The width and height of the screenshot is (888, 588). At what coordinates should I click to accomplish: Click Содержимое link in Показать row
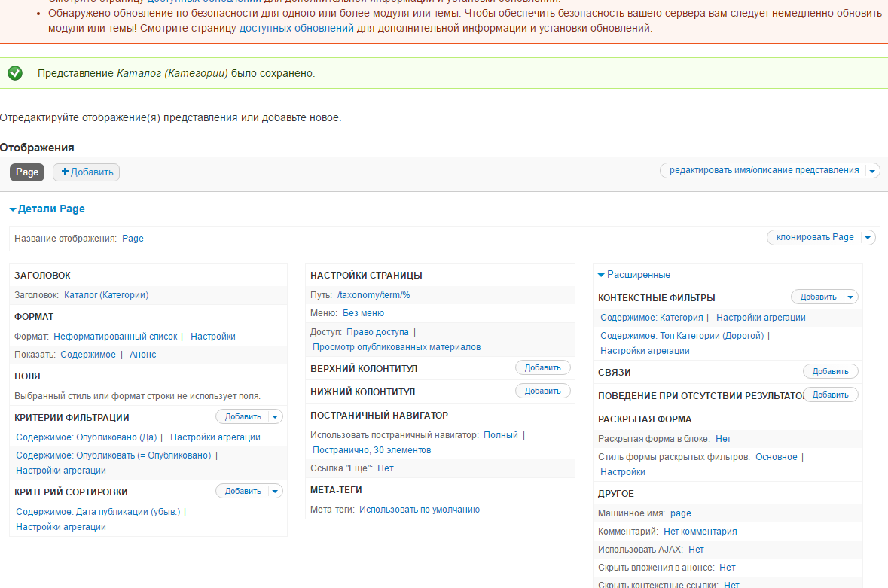(88, 355)
